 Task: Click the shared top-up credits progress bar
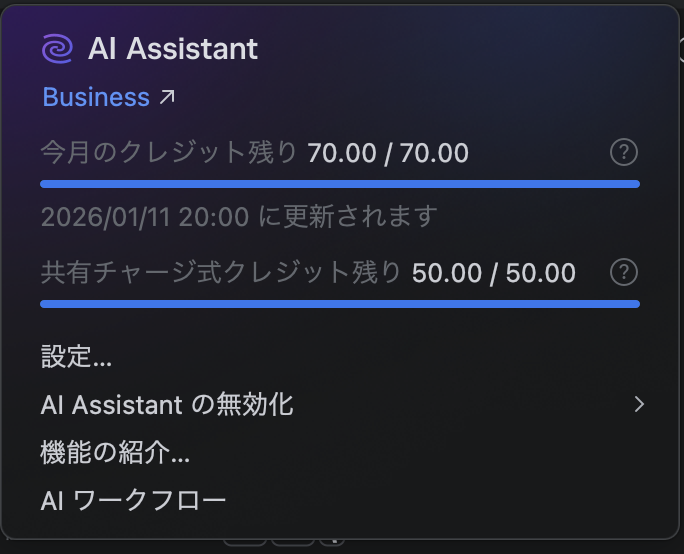pos(340,304)
